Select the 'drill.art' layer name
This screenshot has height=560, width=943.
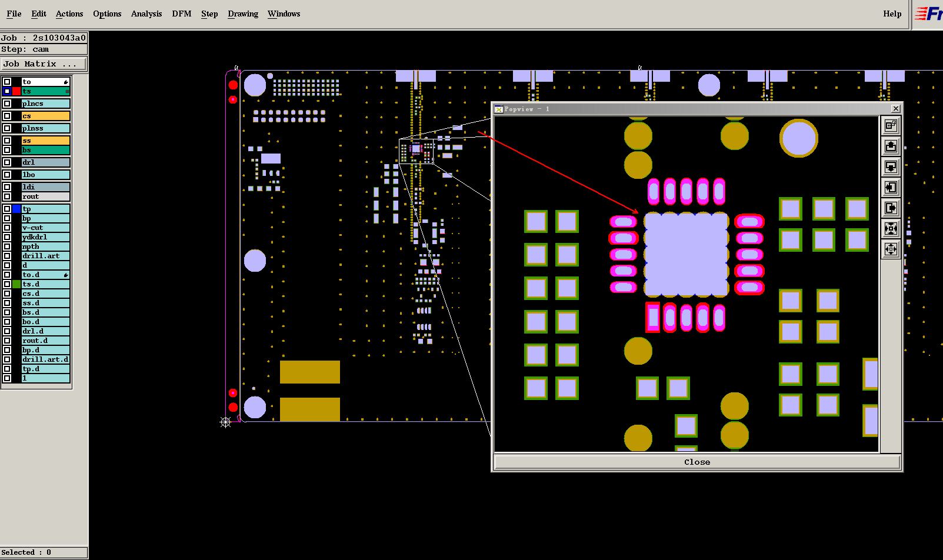pyautogui.click(x=46, y=256)
